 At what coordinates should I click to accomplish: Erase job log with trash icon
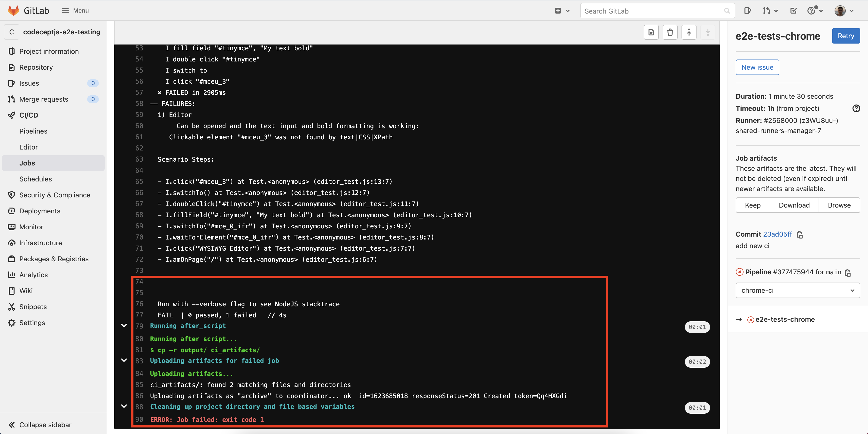click(x=670, y=32)
